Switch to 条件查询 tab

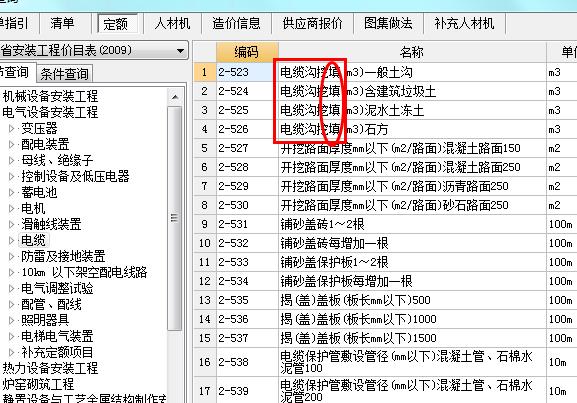(x=65, y=74)
